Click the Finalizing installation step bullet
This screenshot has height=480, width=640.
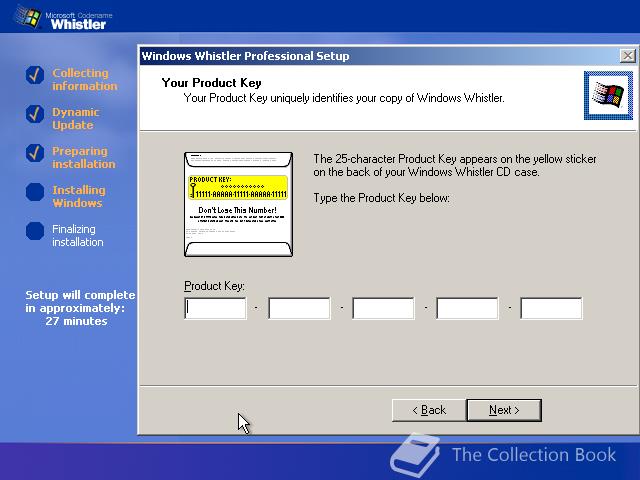pos(35,231)
